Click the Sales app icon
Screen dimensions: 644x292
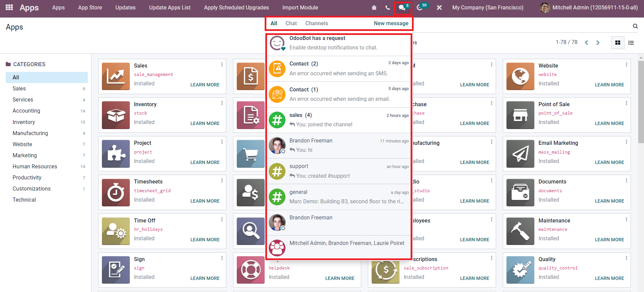pos(116,76)
